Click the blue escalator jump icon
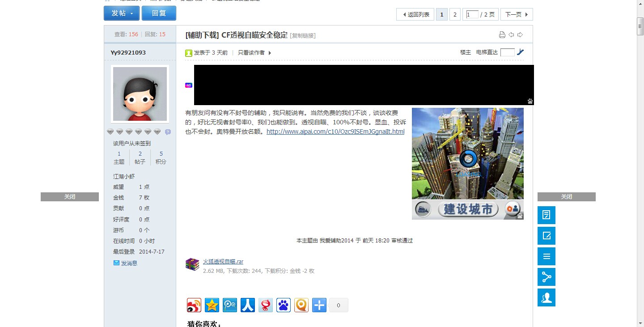 (x=520, y=52)
